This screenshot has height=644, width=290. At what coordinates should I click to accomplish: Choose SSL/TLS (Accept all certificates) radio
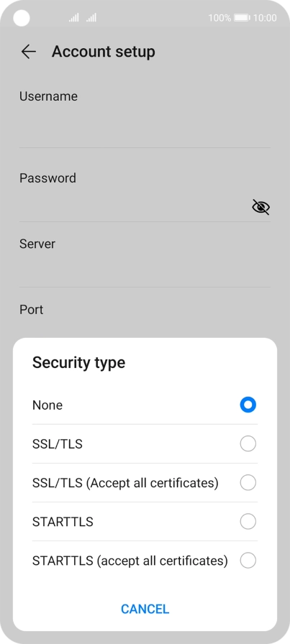pos(248,482)
